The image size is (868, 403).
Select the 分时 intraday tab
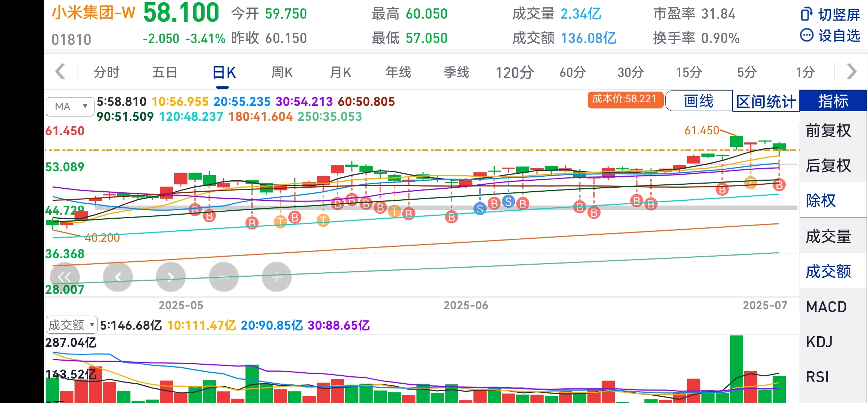coord(107,72)
